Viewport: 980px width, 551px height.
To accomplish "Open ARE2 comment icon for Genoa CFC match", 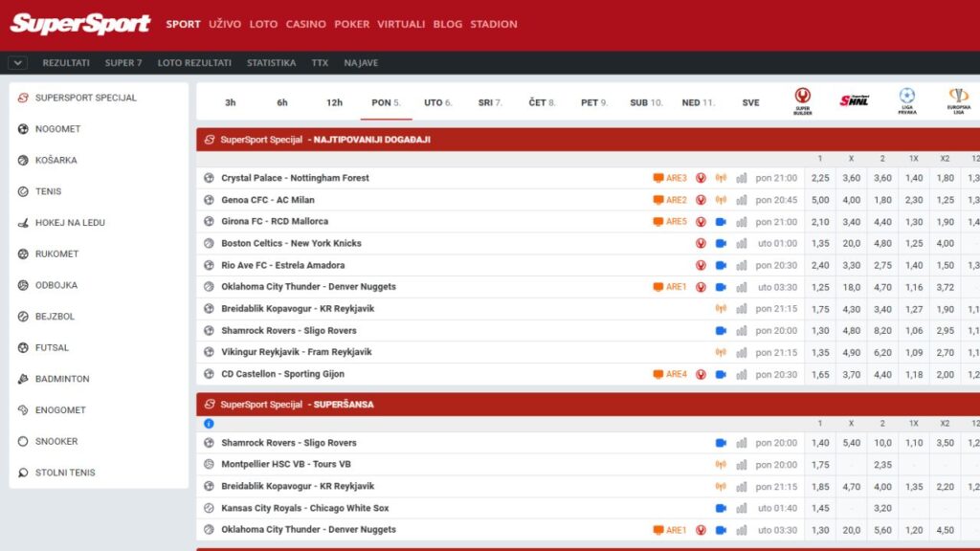I will 669,200.
